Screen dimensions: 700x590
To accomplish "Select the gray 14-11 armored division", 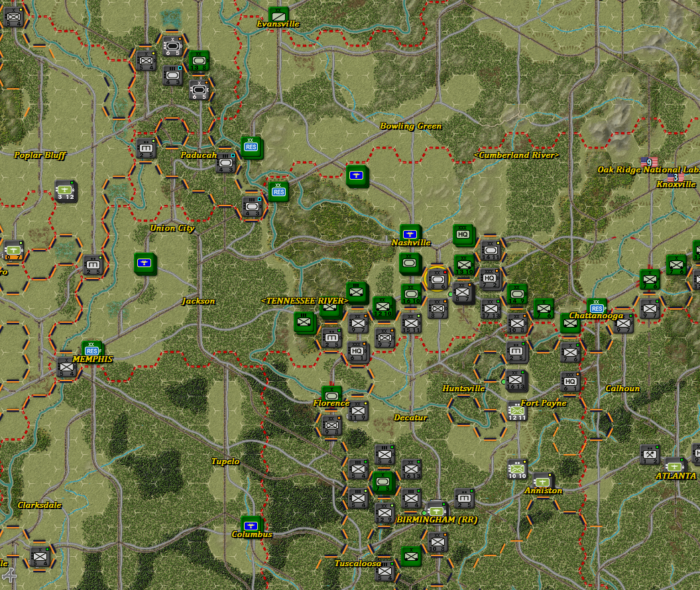I will (491, 251).
